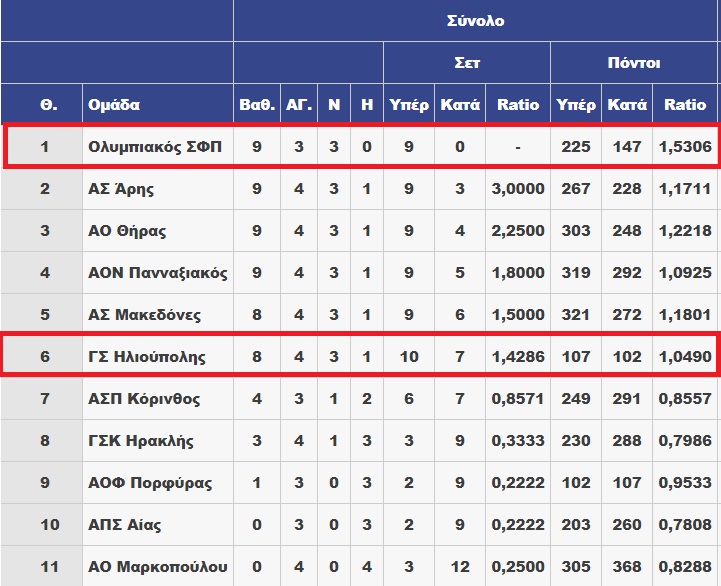Image resolution: width=721 pixels, height=586 pixels.
Task: Click the ΑΠΣ Αίας team name
Action: tap(125, 524)
